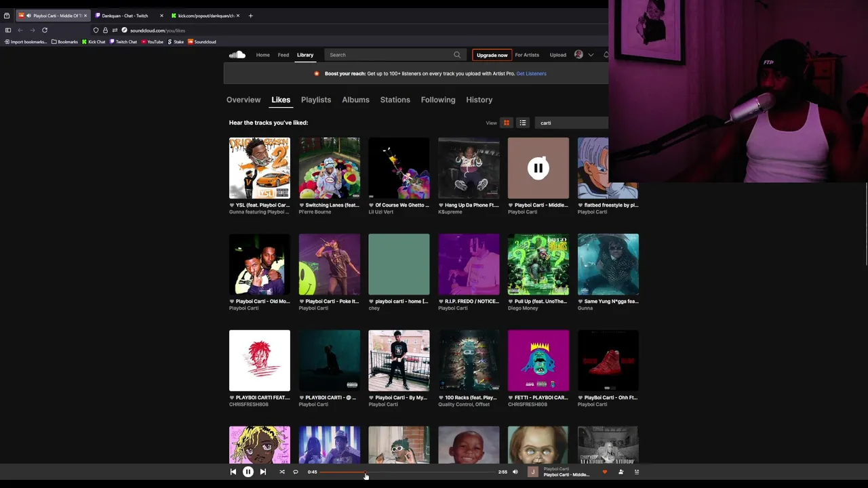868x488 pixels.
Task: Follow the Get Listeners link
Action: pyautogui.click(x=531, y=73)
